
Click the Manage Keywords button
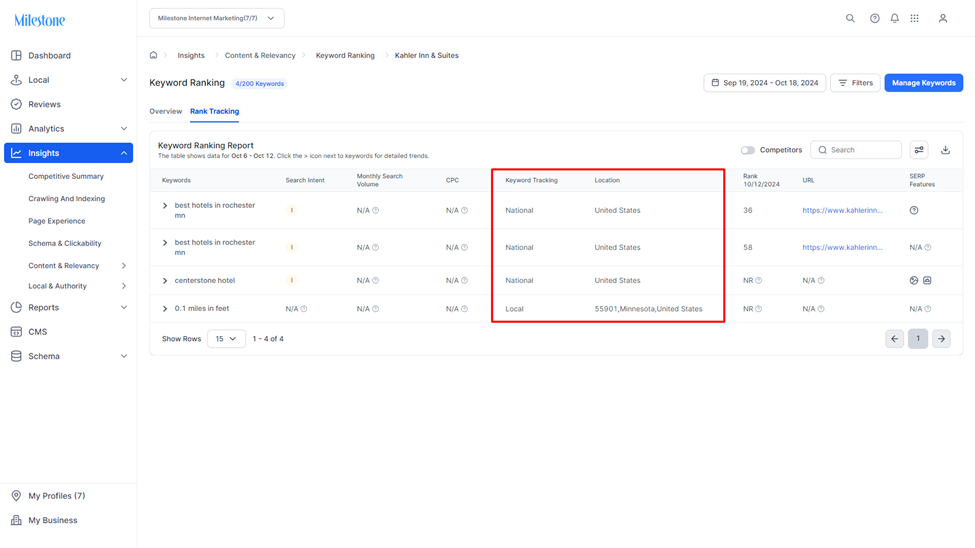point(923,83)
